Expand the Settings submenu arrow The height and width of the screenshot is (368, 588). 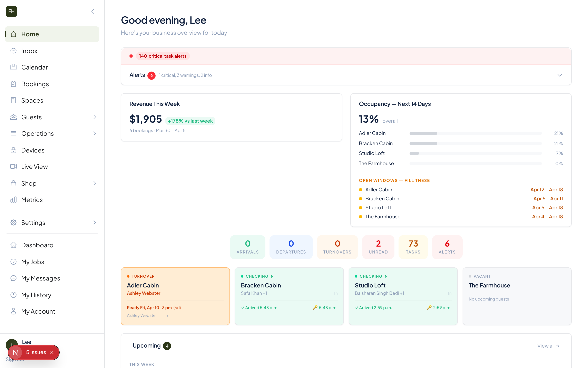(x=95, y=222)
